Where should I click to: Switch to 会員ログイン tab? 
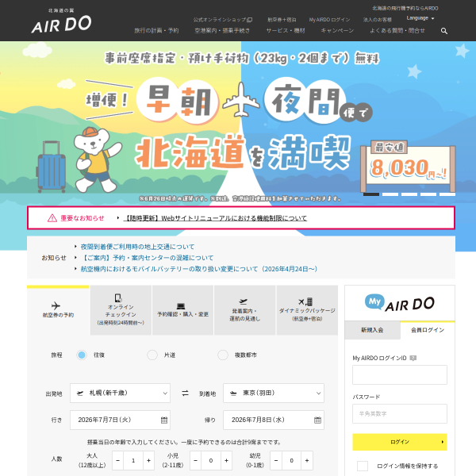[x=428, y=330]
